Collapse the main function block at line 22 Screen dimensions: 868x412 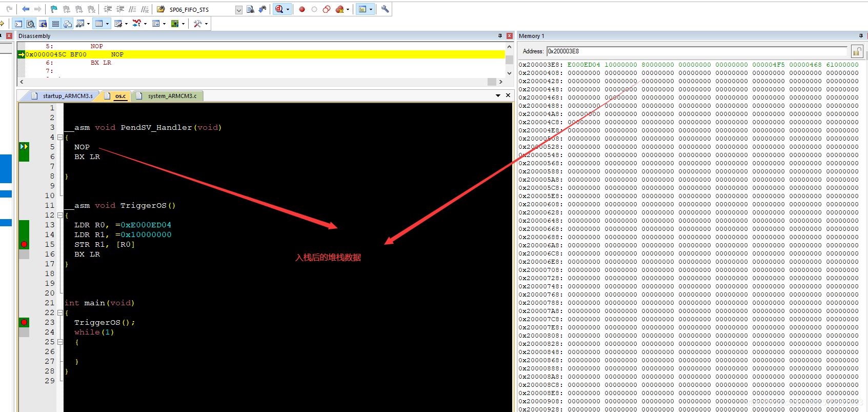click(60, 312)
